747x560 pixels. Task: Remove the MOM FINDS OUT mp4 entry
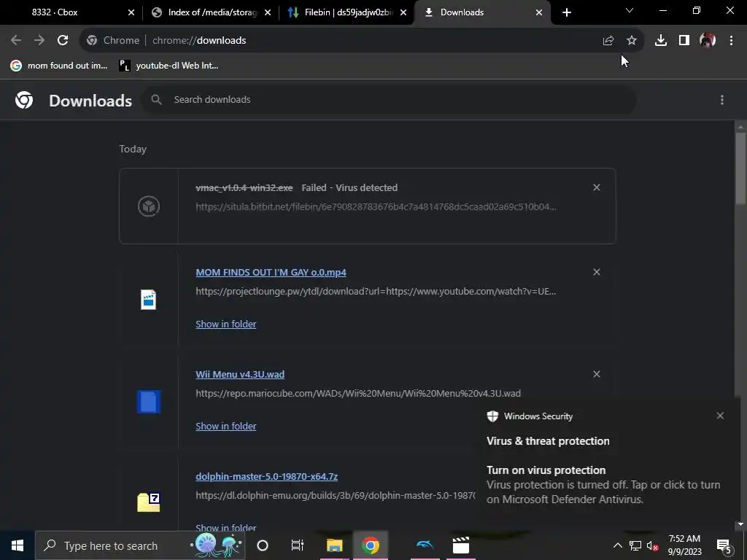click(597, 273)
